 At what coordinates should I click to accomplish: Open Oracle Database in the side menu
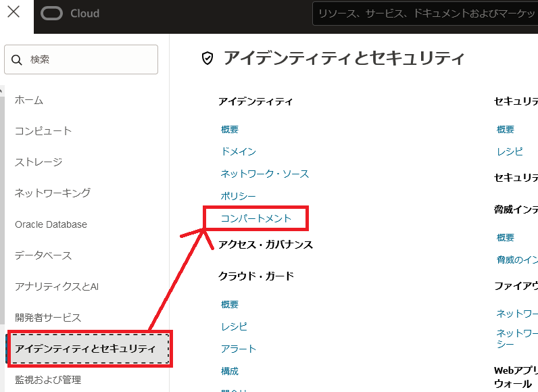click(51, 224)
